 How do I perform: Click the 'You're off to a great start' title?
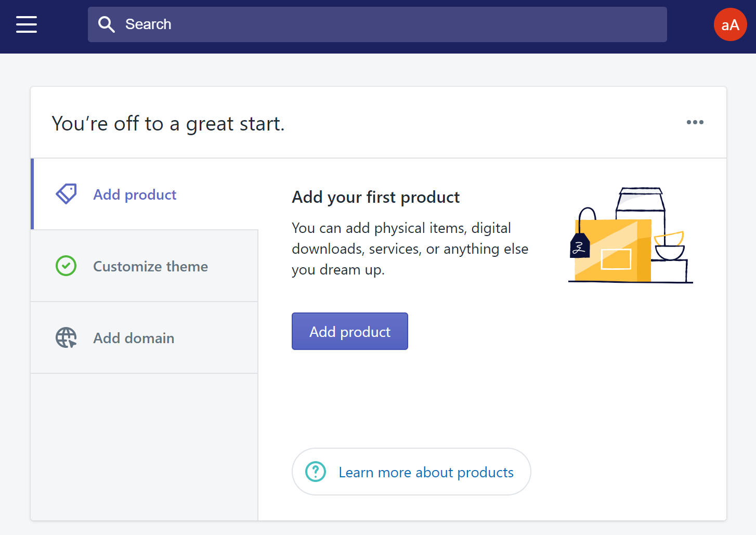click(168, 124)
